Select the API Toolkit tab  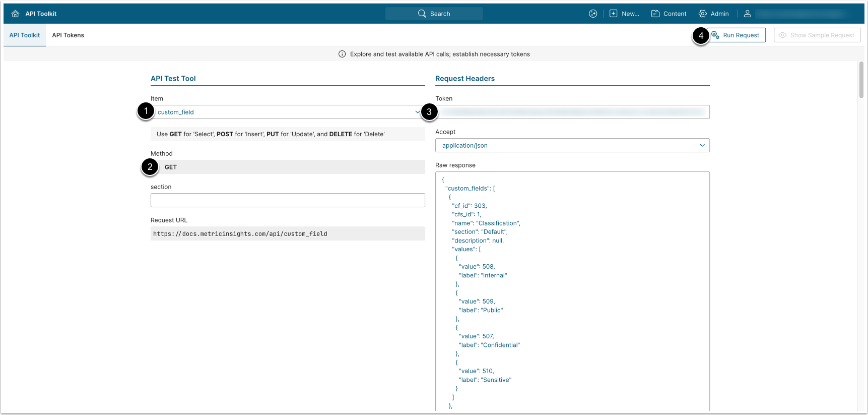[25, 35]
